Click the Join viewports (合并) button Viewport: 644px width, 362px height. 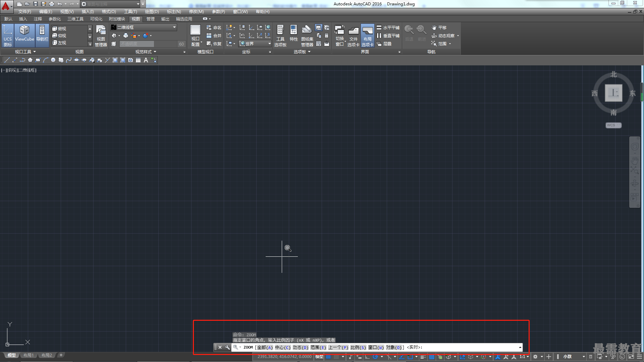pyautogui.click(x=214, y=36)
